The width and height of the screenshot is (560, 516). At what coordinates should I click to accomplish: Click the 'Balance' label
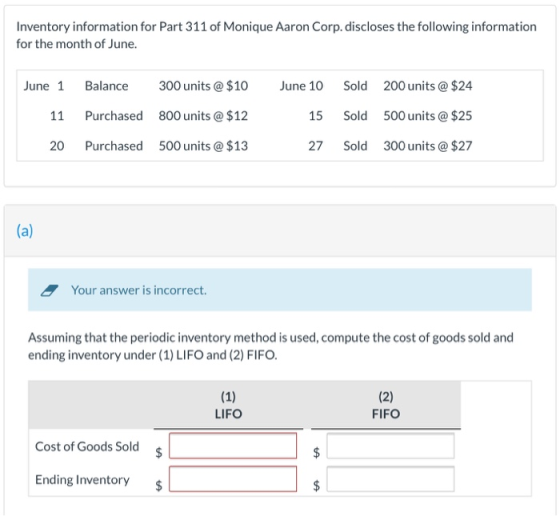tap(106, 86)
